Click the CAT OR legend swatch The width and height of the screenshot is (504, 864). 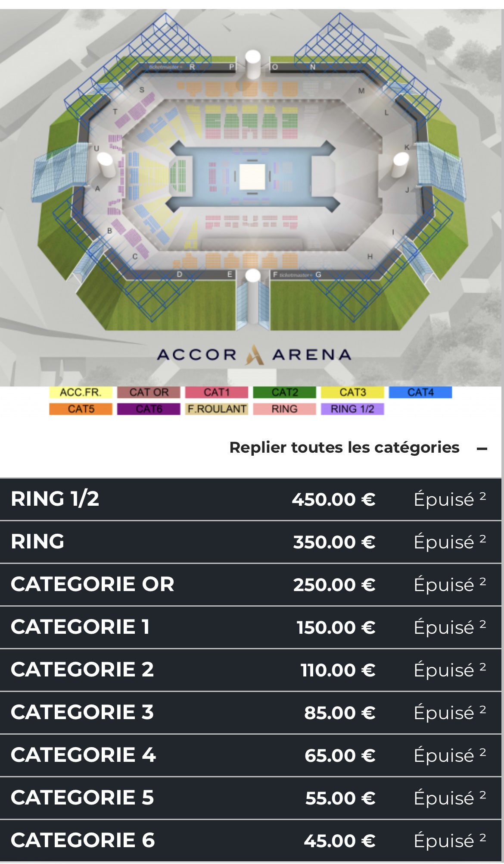pyautogui.click(x=149, y=392)
